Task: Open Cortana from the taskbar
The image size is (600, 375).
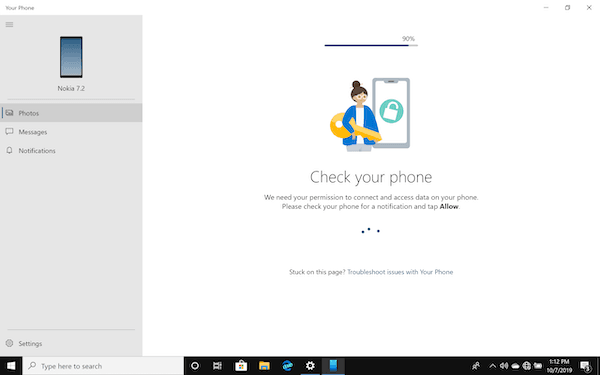Action: click(195, 366)
